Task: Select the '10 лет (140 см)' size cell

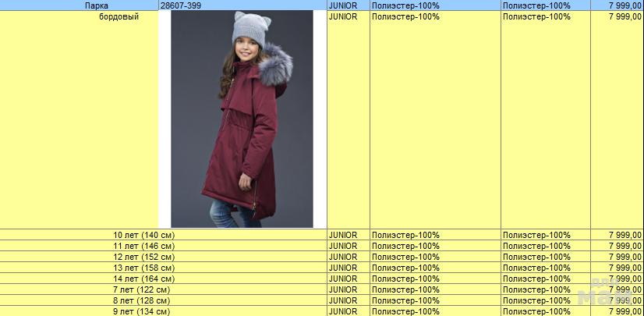Action: pyautogui.click(x=143, y=235)
